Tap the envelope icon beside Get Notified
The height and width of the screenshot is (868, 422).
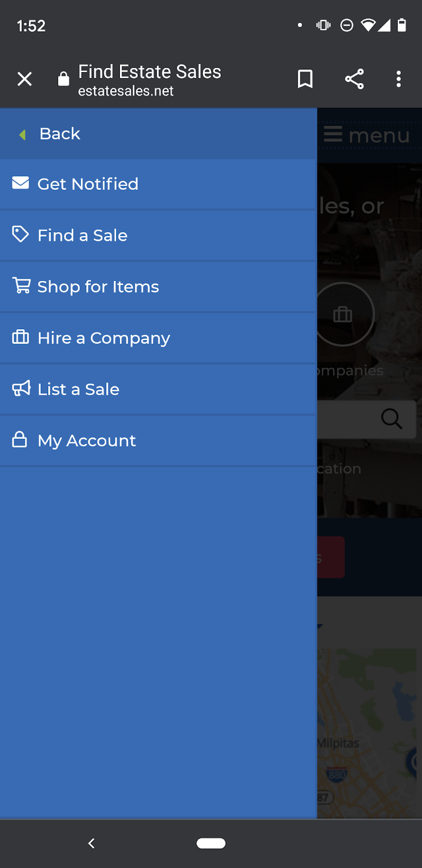pos(21,183)
